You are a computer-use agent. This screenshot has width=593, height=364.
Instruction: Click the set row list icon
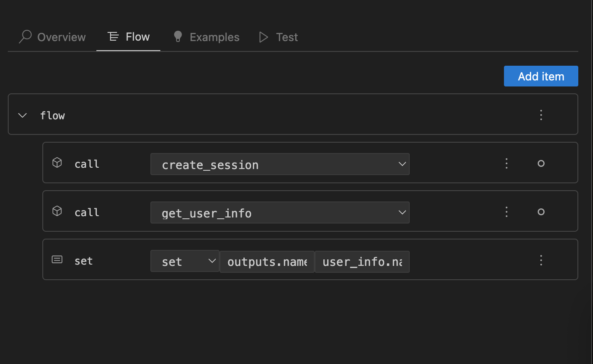(57, 259)
